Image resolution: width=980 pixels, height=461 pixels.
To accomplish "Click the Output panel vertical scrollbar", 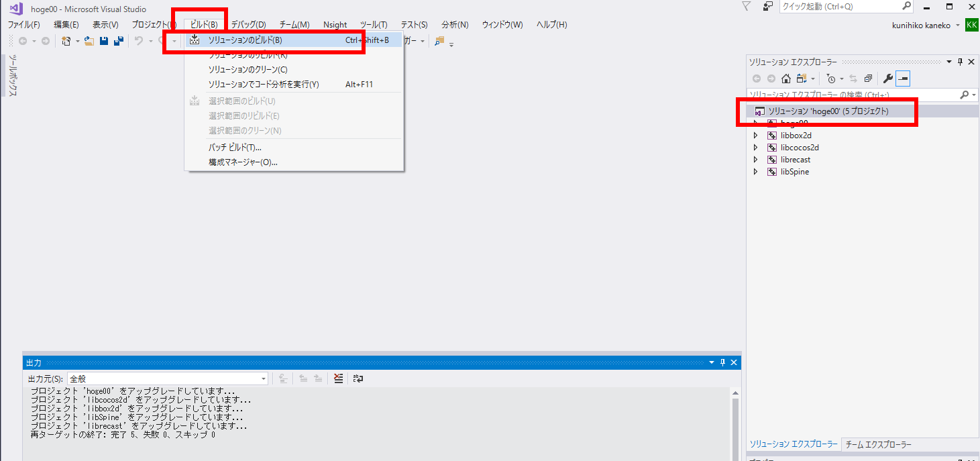I will (735, 424).
